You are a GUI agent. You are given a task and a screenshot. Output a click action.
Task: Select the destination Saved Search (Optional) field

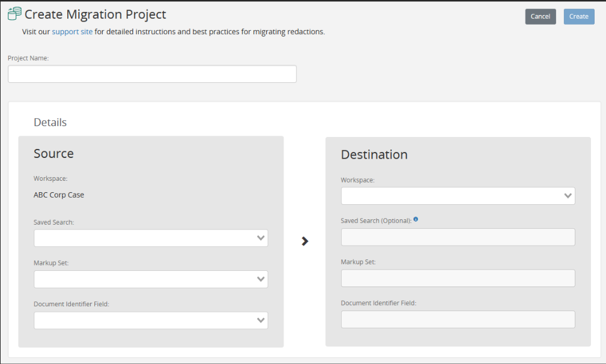[x=458, y=237]
